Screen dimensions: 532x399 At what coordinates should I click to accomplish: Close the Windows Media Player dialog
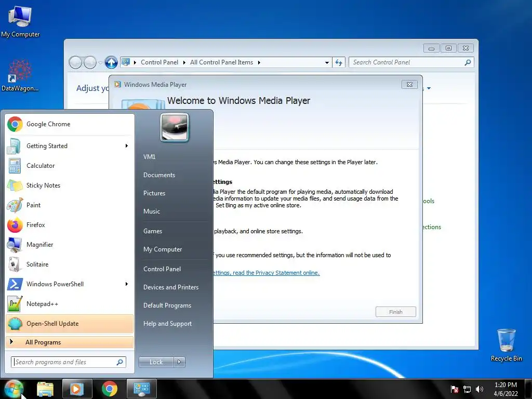click(x=409, y=85)
